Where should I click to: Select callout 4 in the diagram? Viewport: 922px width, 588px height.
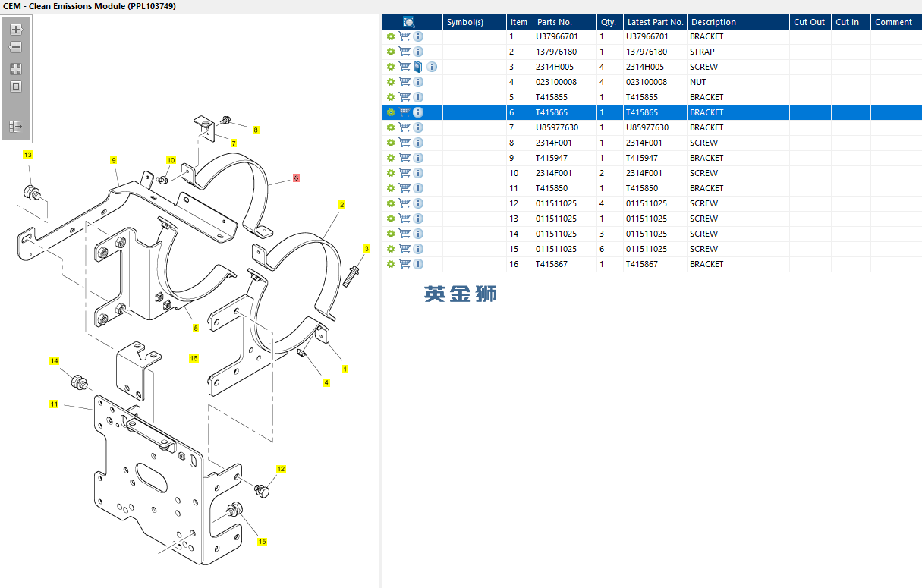[x=326, y=382]
